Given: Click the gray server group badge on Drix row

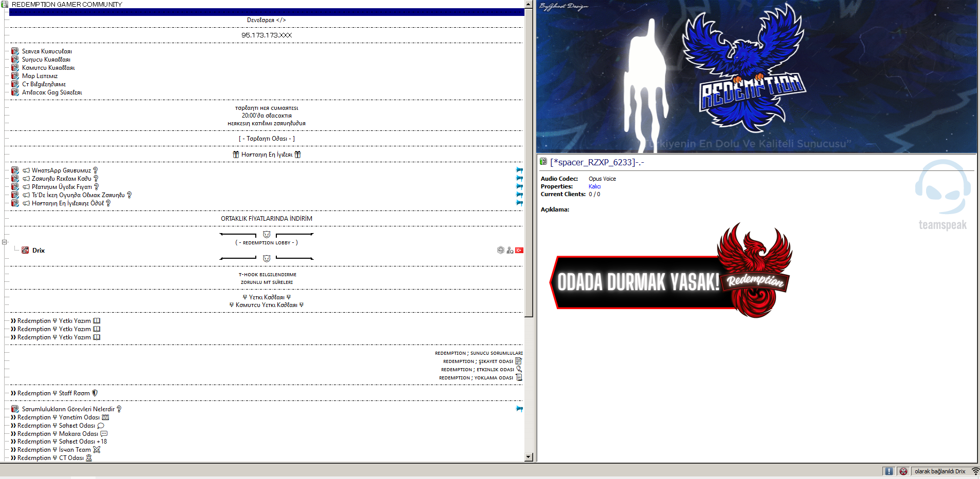Looking at the screenshot, I should click(501, 251).
